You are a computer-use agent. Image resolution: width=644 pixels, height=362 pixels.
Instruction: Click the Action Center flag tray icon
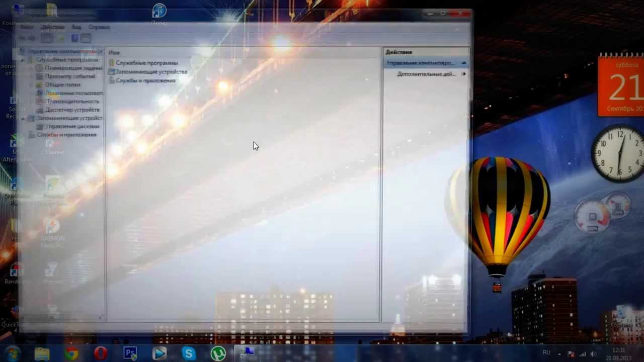[571, 354]
